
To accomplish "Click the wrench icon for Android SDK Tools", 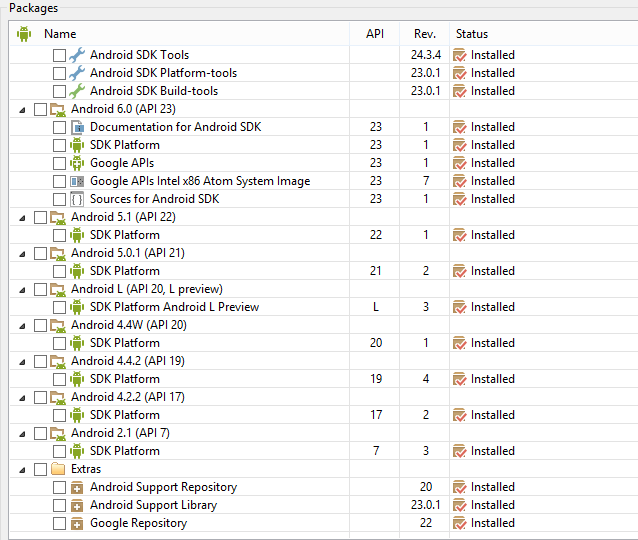I will pyautogui.click(x=77, y=55).
